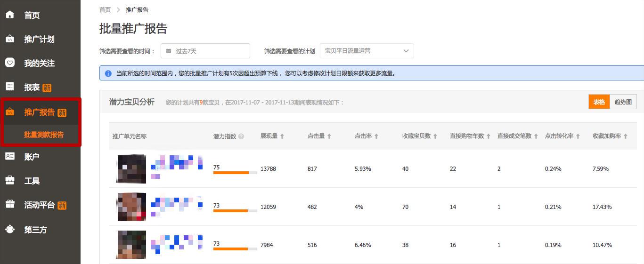Click the info icon in blue notice
Viewport: 644px width, 264px height.
(x=108, y=73)
